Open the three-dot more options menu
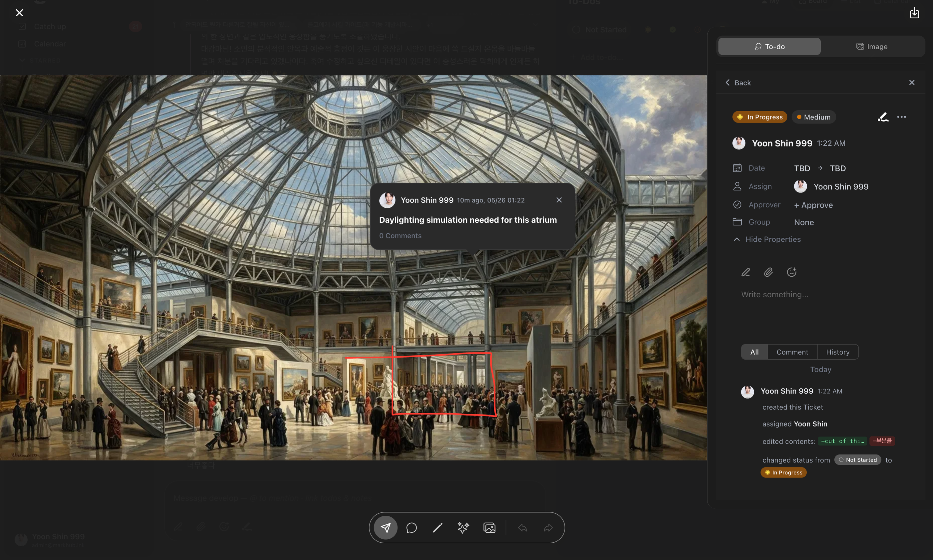The height and width of the screenshot is (560, 933). (x=901, y=117)
